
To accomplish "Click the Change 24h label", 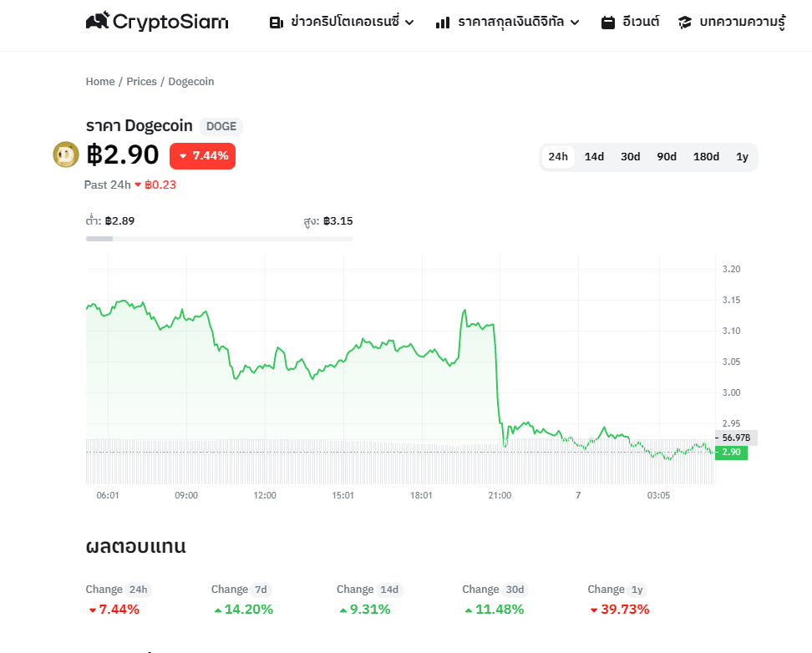I will click(119, 590).
